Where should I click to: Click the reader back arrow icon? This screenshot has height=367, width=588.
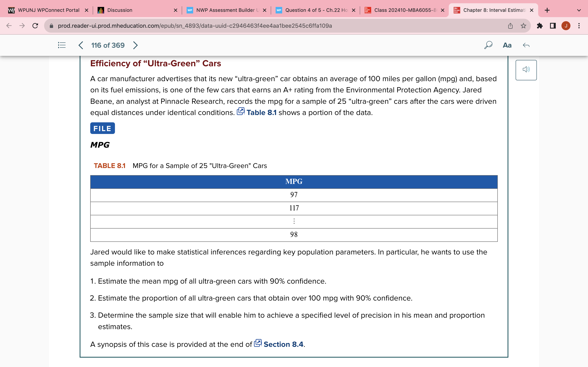pyautogui.click(x=526, y=45)
